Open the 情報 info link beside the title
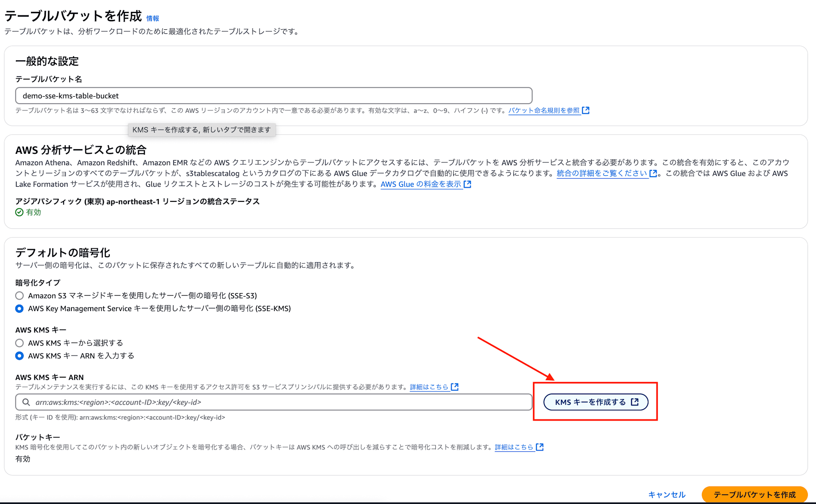 tap(153, 18)
